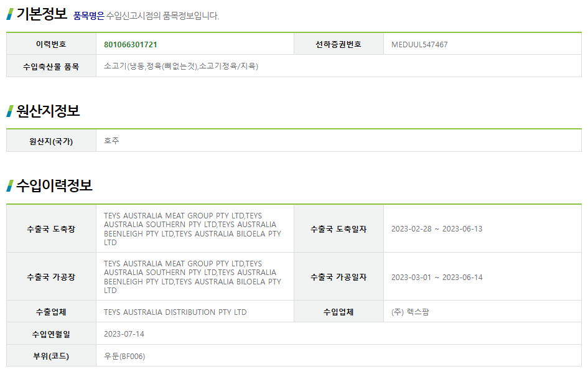Click the 수출업체 label cell
The height and width of the screenshot is (369, 588).
pos(51,311)
